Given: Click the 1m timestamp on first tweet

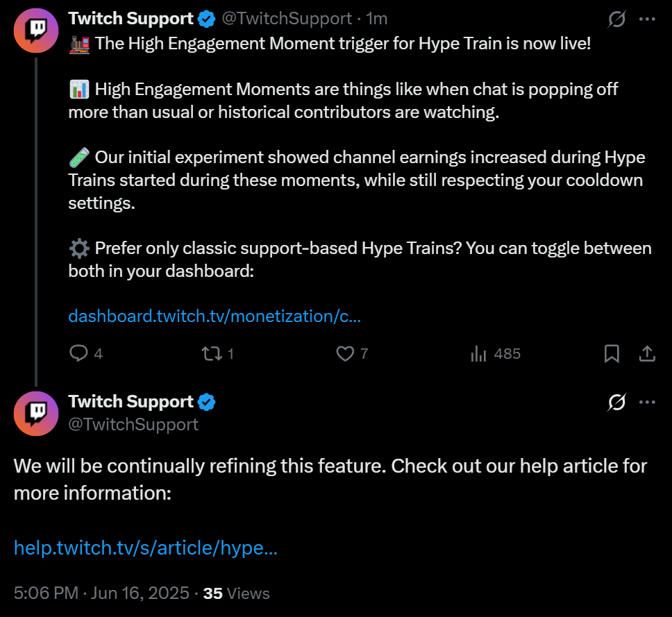Looking at the screenshot, I should click(x=377, y=19).
